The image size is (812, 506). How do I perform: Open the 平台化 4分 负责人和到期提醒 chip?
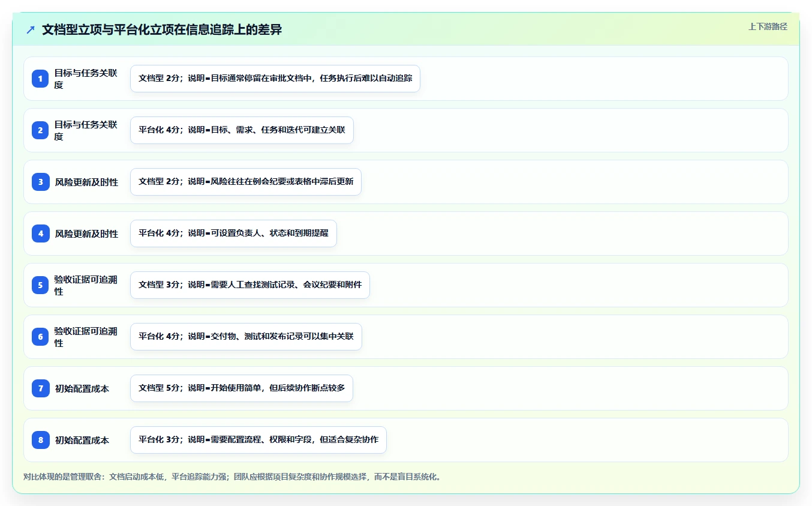click(233, 233)
